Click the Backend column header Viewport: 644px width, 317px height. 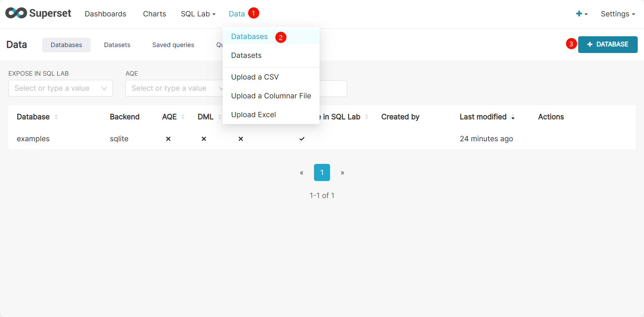[x=124, y=117]
